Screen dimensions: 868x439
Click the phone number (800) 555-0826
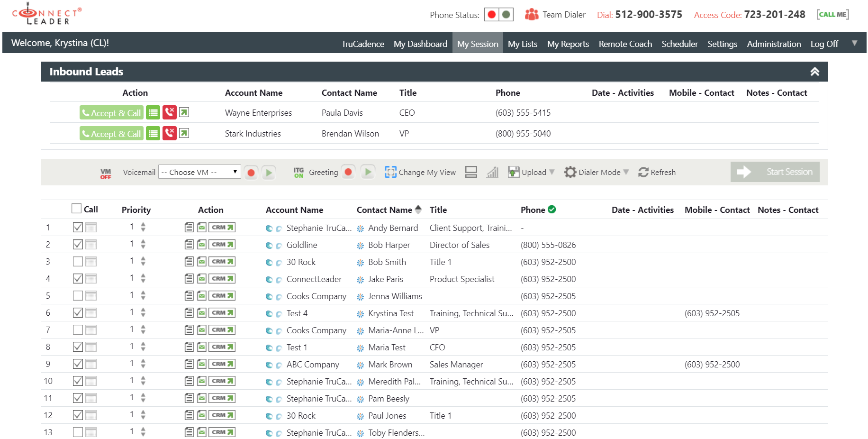tap(548, 245)
